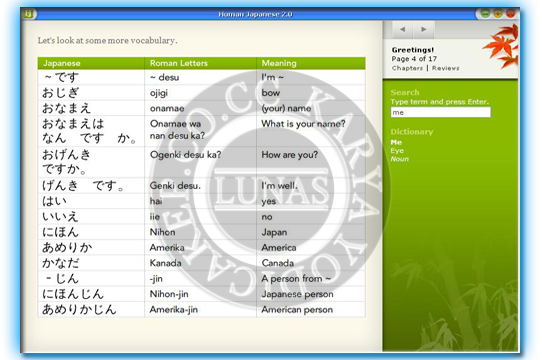The height and width of the screenshot is (360, 542).
Task: Select the 'Me' dictionary result
Action: tap(396, 142)
